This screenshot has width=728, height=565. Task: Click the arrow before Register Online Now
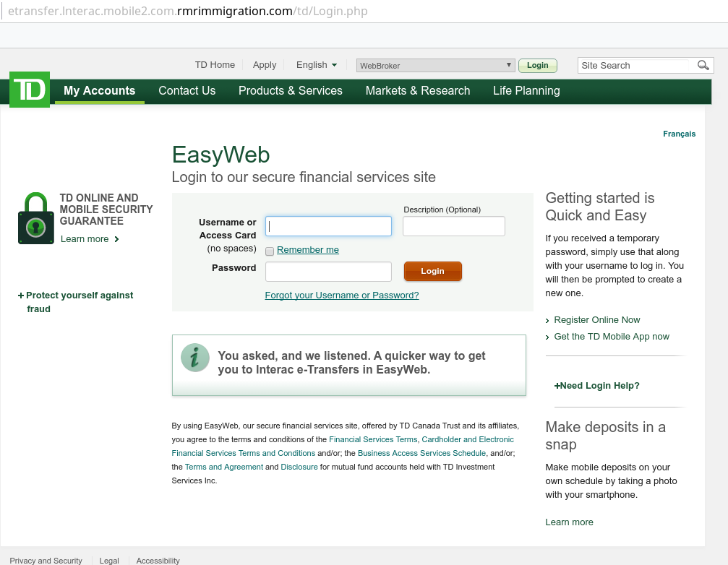tap(547, 321)
